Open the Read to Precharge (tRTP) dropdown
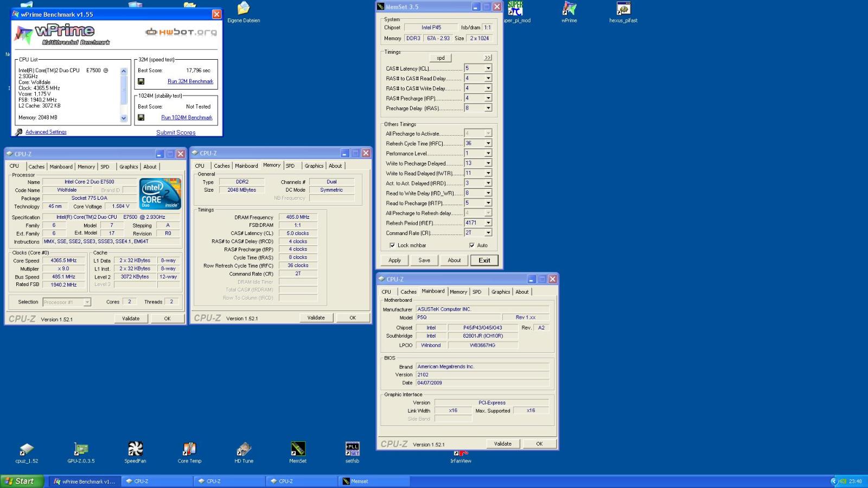 coord(488,203)
